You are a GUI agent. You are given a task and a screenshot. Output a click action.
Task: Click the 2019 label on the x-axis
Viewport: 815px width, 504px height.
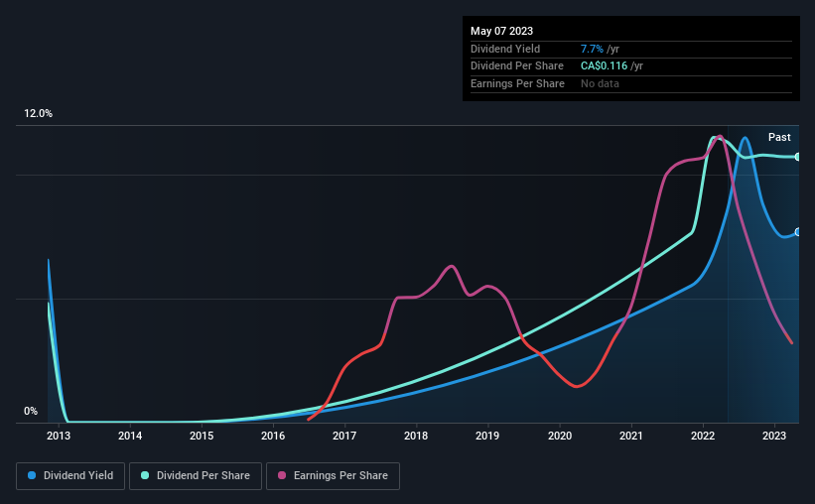click(x=487, y=436)
